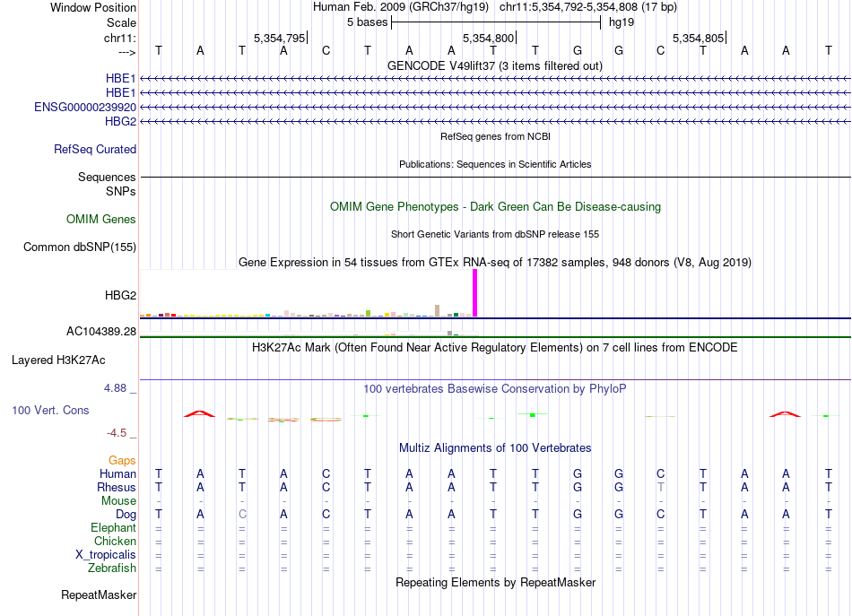Open the RefSeq Curated track label

[x=95, y=149]
